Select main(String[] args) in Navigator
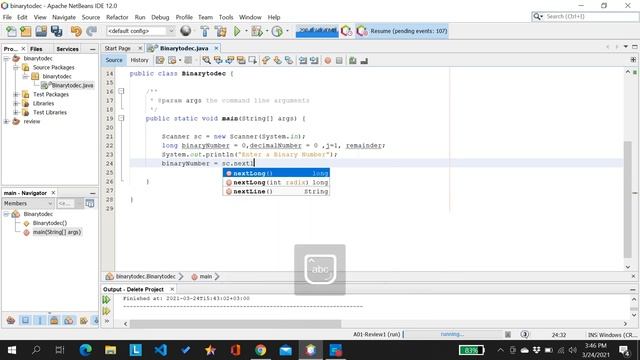 point(57,232)
